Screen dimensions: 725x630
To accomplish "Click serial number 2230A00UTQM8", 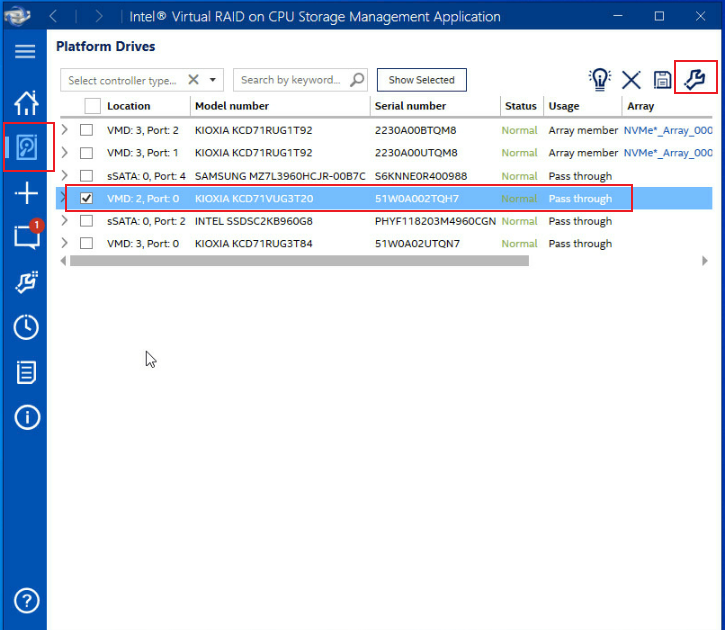I will 416,153.
